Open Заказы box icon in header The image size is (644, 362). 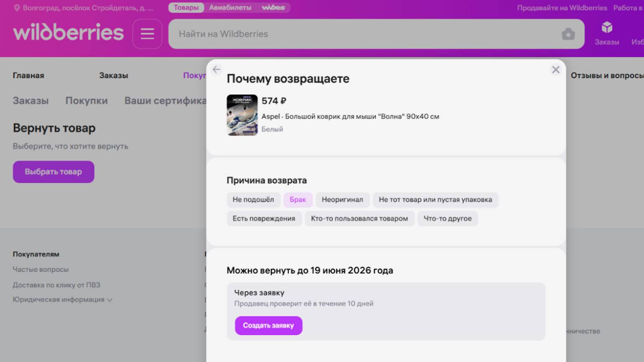click(x=607, y=33)
